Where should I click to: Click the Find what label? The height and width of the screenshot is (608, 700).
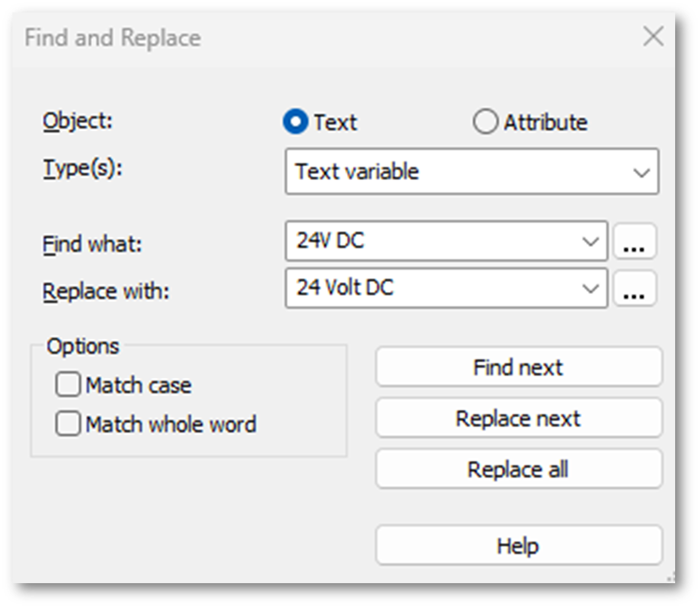[x=92, y=244]
